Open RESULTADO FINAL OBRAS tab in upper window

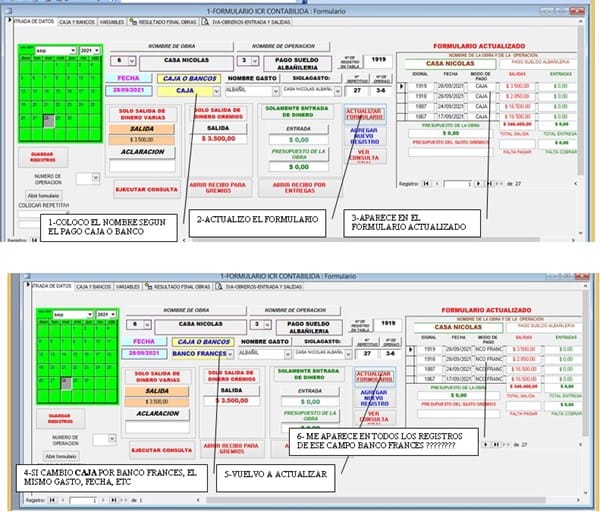pyautogui.click(x=163, y=22)
